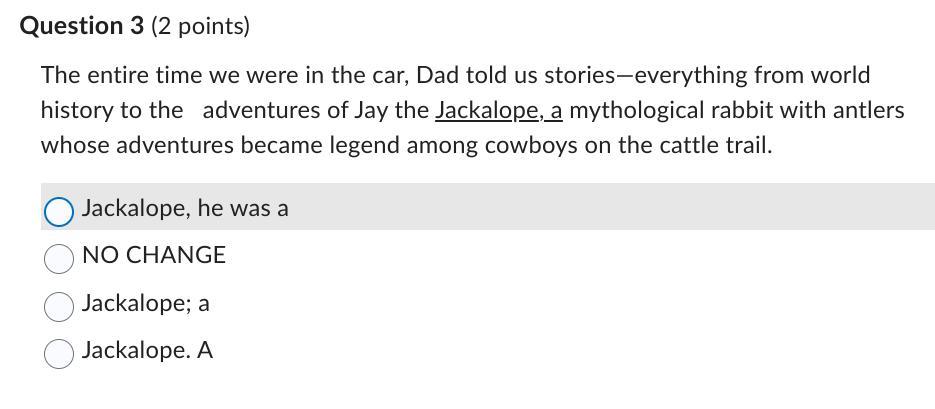Image resolution: width=935 pixels, height=409 pixels.
Task: Click the "(2 points)" label
Action: pos(200,27)
